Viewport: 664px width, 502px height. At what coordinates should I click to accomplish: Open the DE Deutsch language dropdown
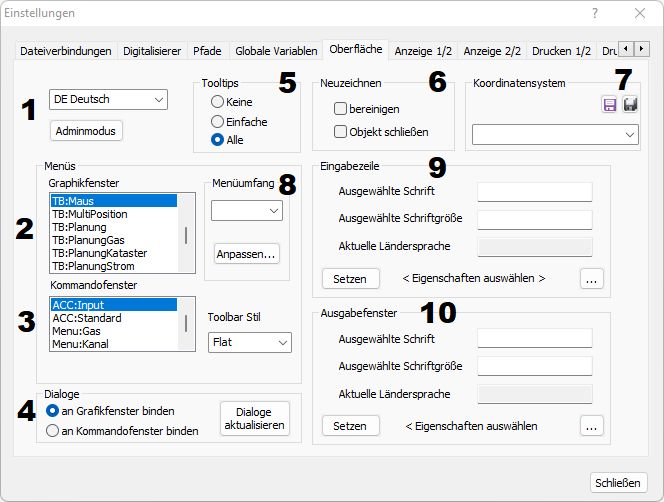(108, 99)
